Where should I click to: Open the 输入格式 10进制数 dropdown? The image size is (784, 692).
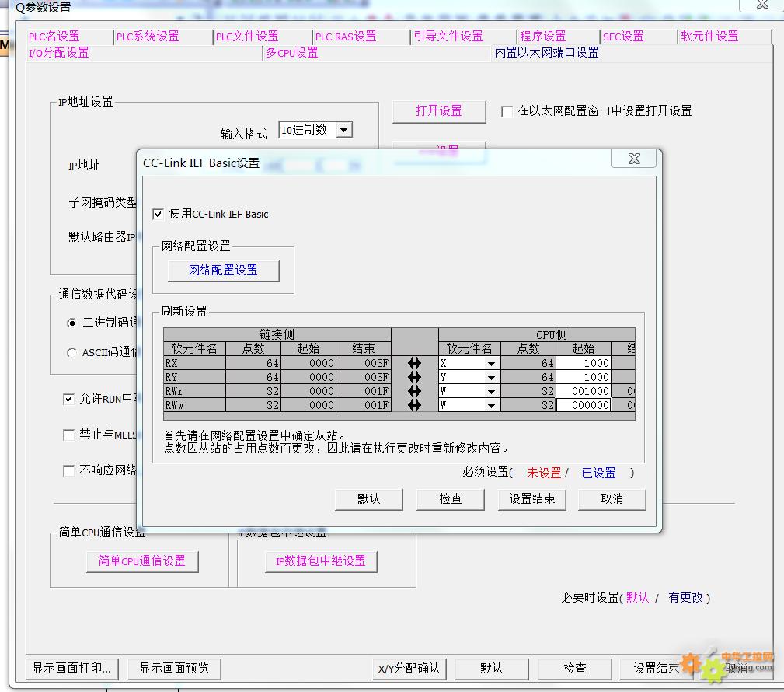(x=343, y=130)
